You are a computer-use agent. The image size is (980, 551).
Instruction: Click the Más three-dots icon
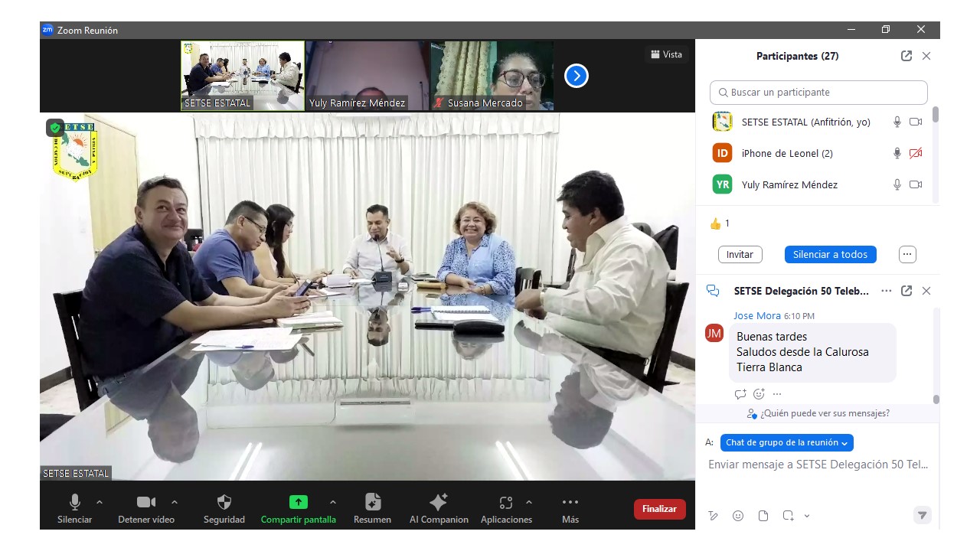coord(570,503)
